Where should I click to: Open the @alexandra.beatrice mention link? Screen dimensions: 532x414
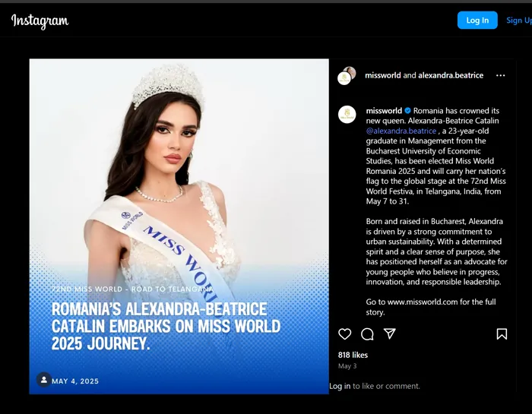pyautogui.click(x=401, y=131)
